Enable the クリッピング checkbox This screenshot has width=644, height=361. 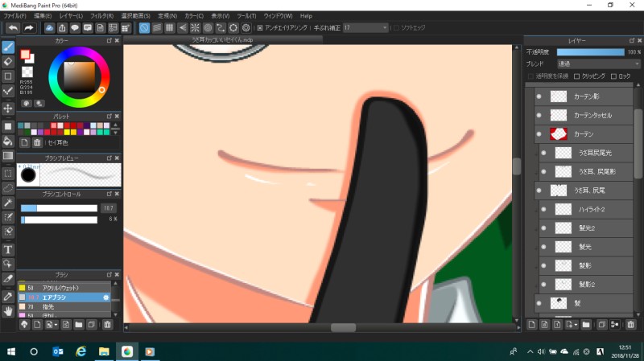pyautogui.click(x=576, y=76)
